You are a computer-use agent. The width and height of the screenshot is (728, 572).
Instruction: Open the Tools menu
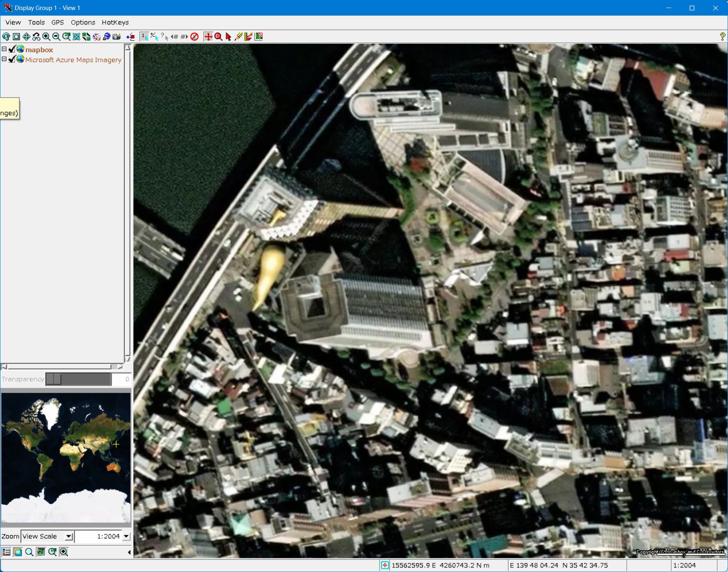36,22
